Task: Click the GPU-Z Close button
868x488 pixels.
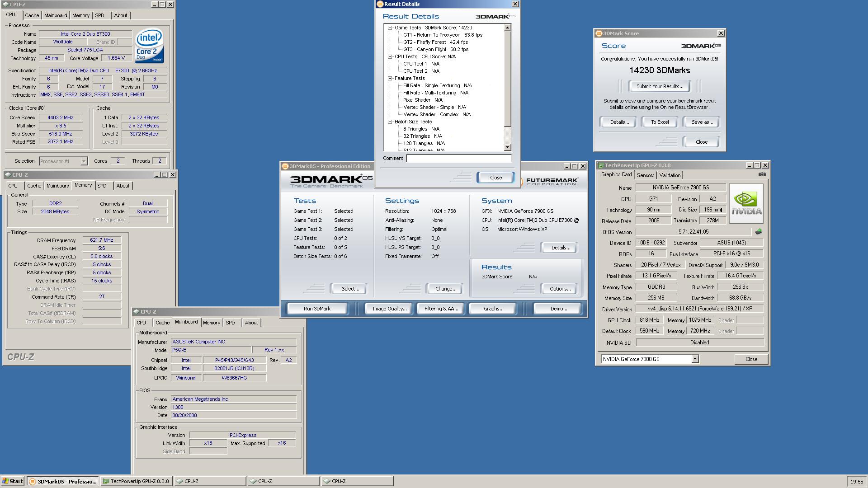Action: (751, 359)
